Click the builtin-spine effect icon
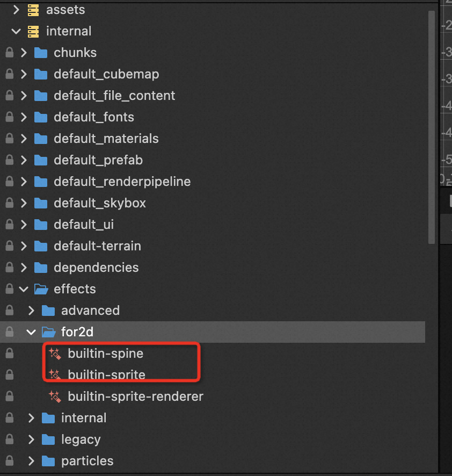Screen dimensions: 452x476 click(x=54, y=354)
